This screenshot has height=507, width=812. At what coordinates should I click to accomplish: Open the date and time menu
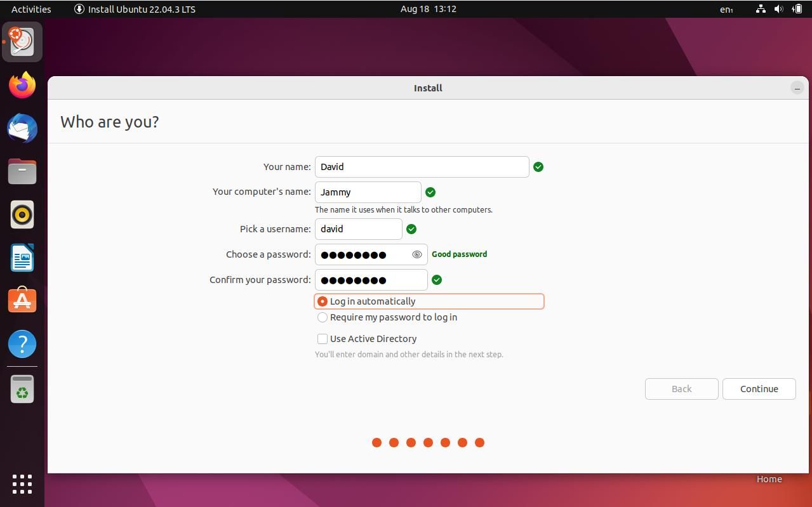[427, 9]
